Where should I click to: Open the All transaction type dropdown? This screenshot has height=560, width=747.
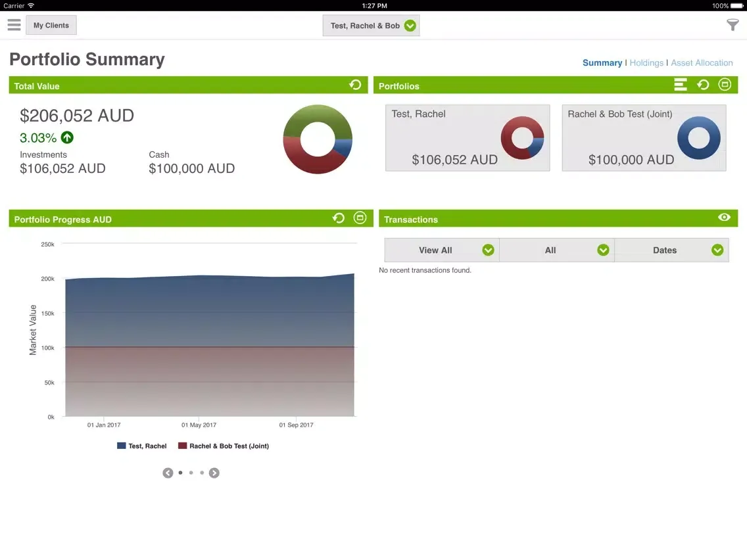click(557, 250)
